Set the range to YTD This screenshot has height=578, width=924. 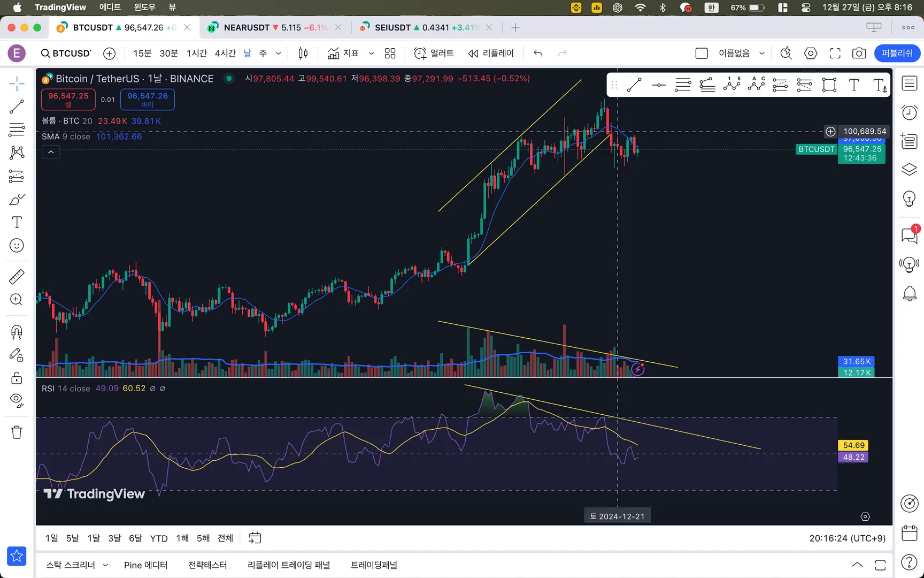pos(159,538)
